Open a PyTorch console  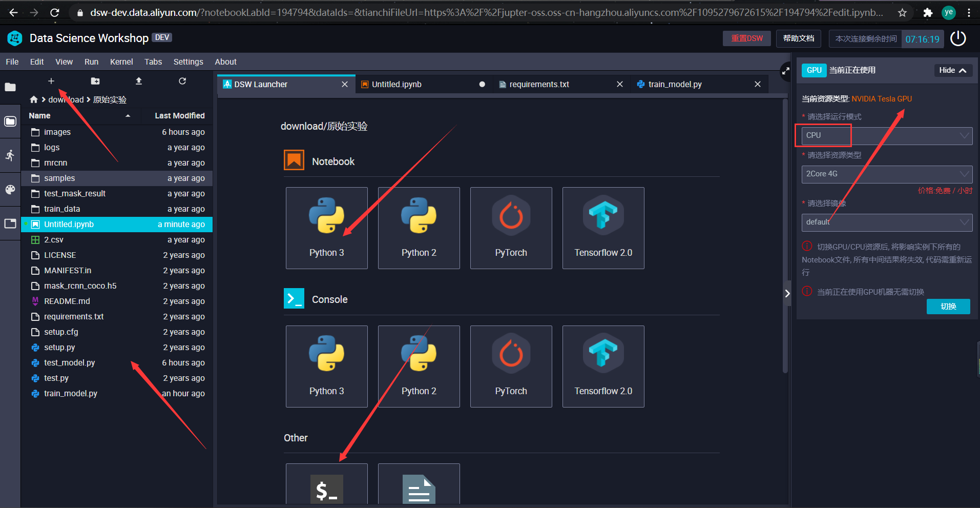point(511,367)
